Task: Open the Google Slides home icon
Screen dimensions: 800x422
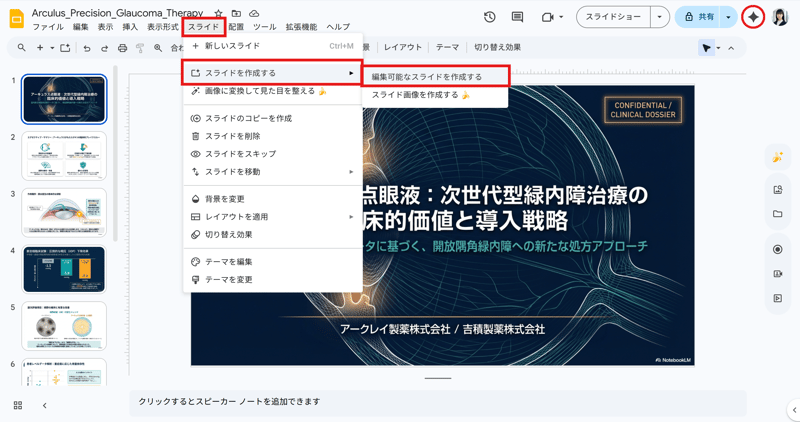Action: (16, 18)
